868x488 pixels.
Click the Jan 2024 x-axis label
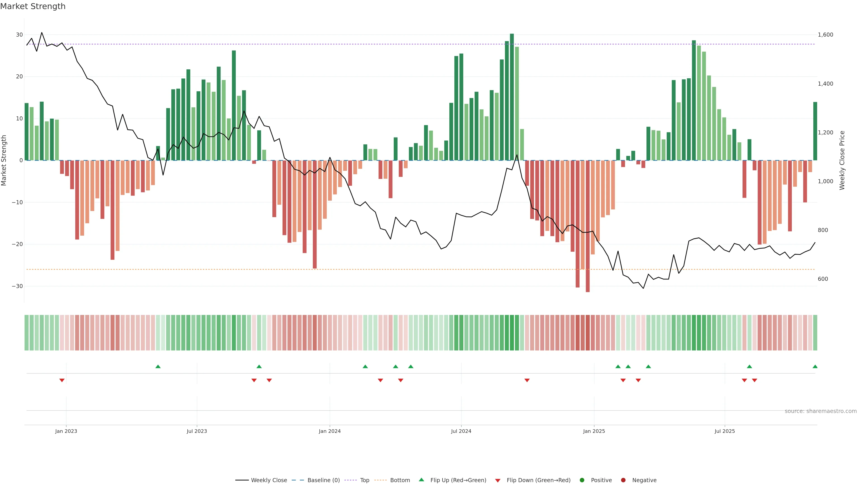pyautogui.click(x=330, y=431)
